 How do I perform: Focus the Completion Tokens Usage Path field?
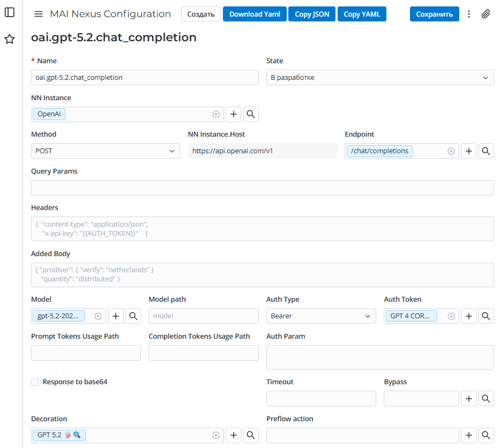(x=204, y=353)
